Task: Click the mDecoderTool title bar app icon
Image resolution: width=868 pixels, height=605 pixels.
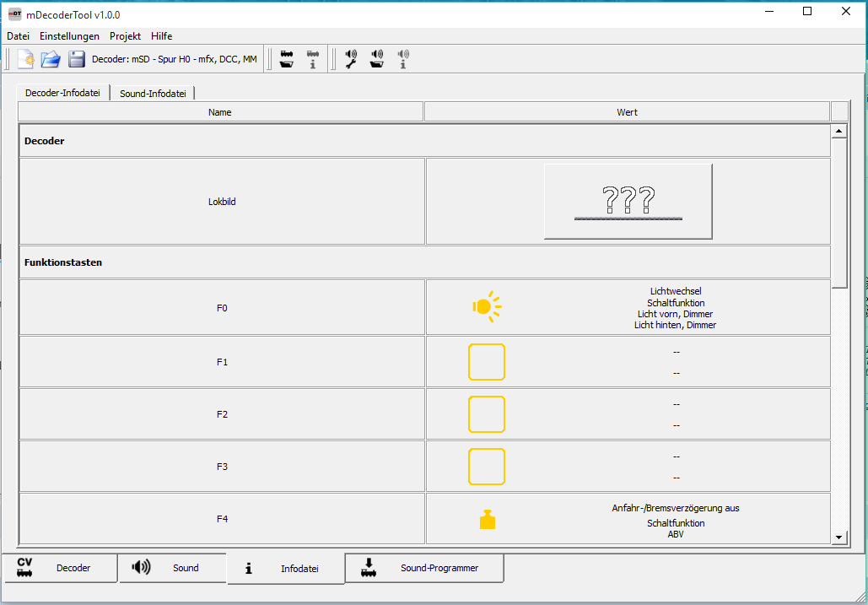Action: pos(14,14)
